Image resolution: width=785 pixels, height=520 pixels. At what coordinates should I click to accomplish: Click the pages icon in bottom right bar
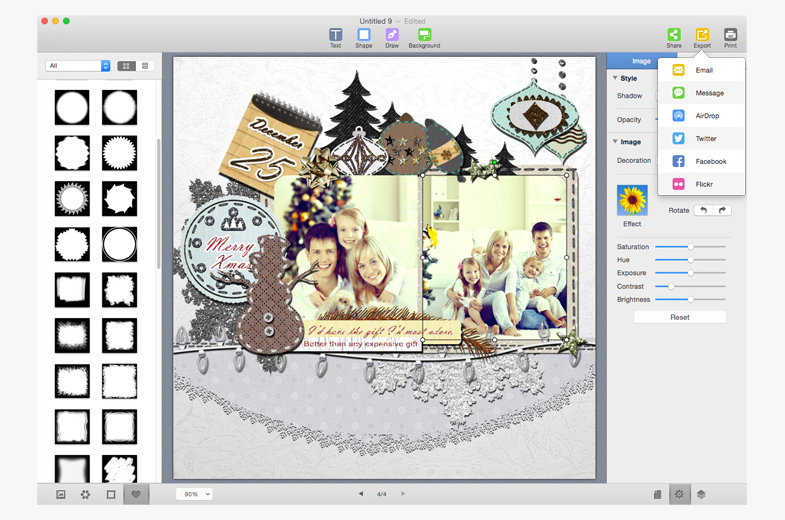pos(657,494)
